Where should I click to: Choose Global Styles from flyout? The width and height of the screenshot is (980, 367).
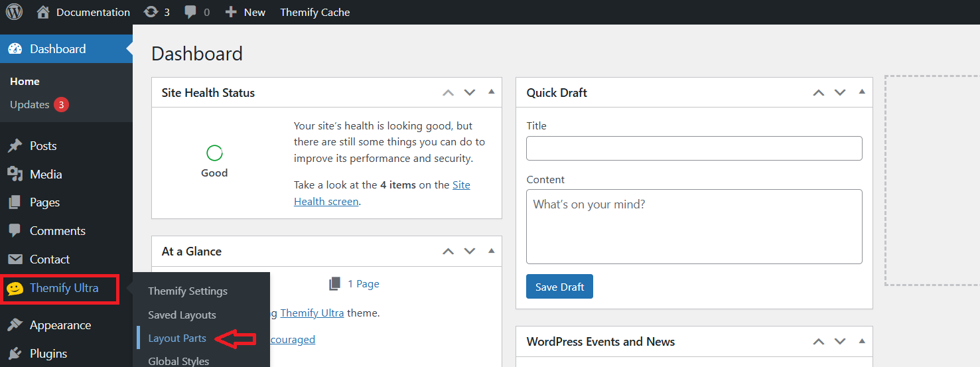click(x=178, y=361)
